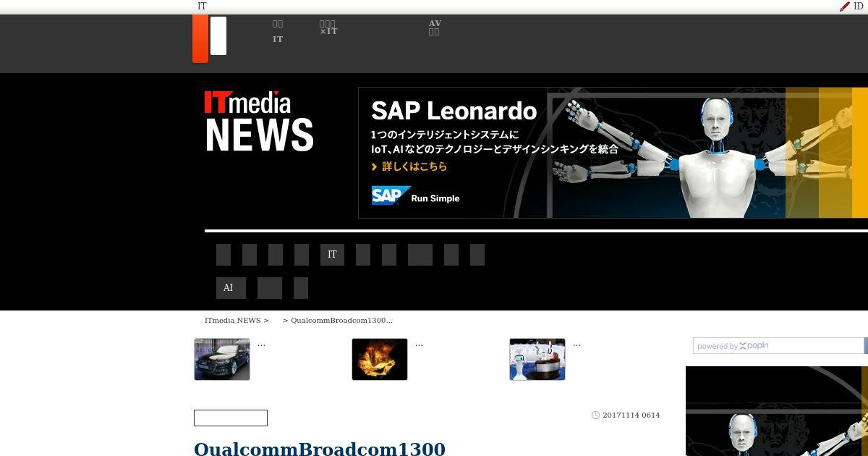Open the black car article thumbnail

pos(222,359)
